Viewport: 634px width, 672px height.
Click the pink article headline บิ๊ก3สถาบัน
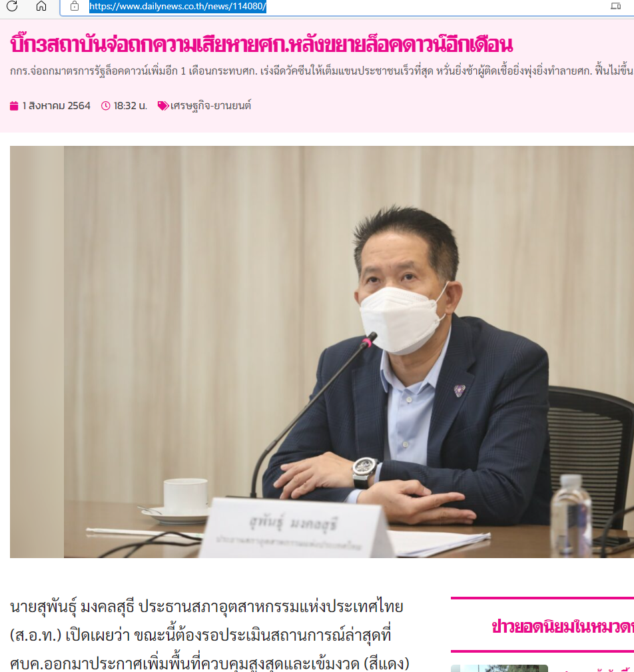click(x=262, y=44)
